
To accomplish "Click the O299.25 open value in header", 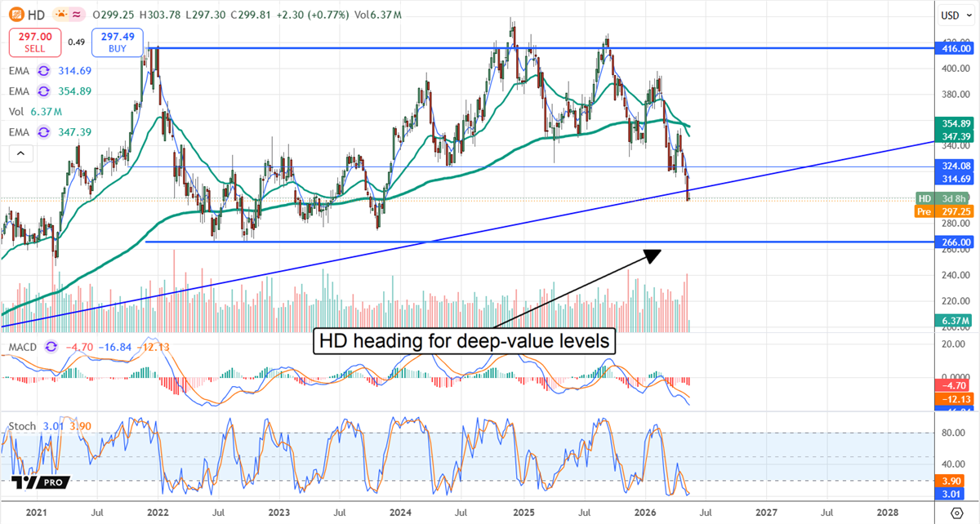I will [x=114, y=15].
